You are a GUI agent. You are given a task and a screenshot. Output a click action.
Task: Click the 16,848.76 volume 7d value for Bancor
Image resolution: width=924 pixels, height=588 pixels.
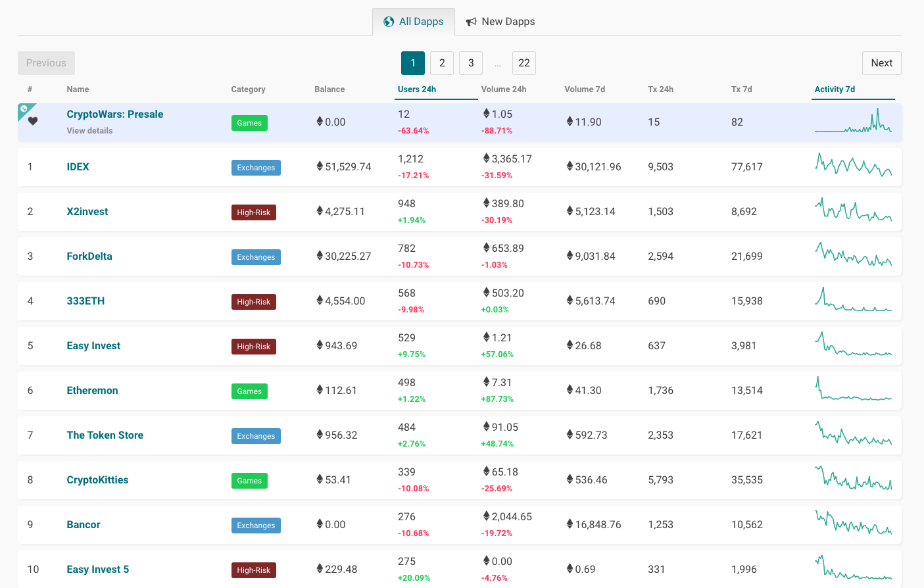(598, 525)
